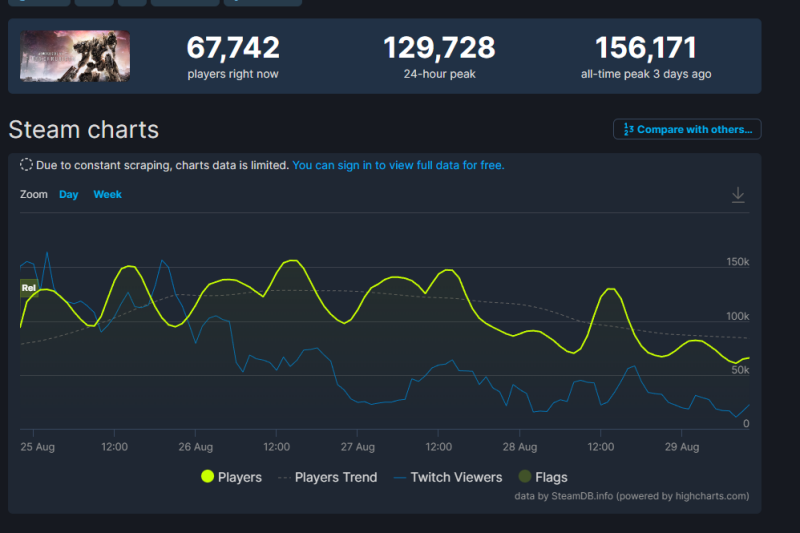
Task: Click the 67,742 players right now value
Action: 233,47
